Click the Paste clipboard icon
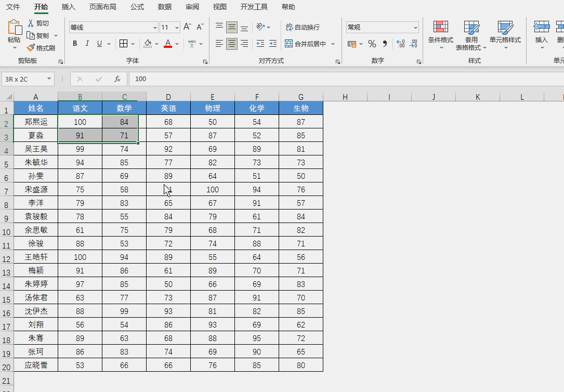Viewport: 564px width, 392px height. coord(15,28)
